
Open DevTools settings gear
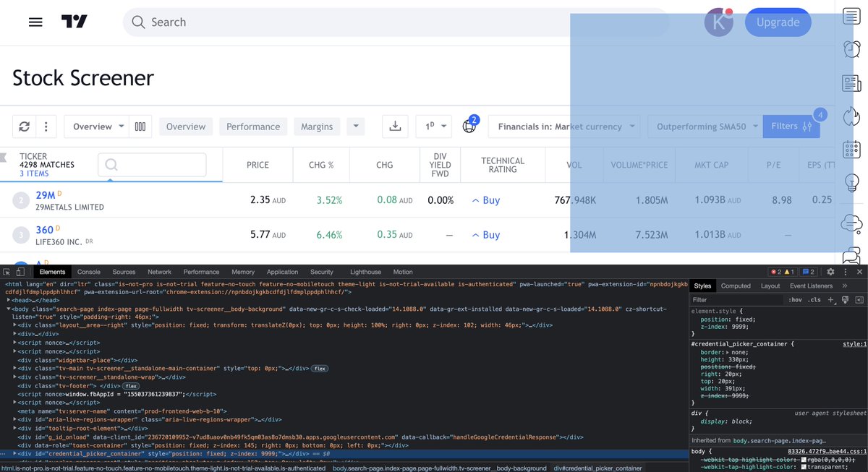click(x=830, y=272)
